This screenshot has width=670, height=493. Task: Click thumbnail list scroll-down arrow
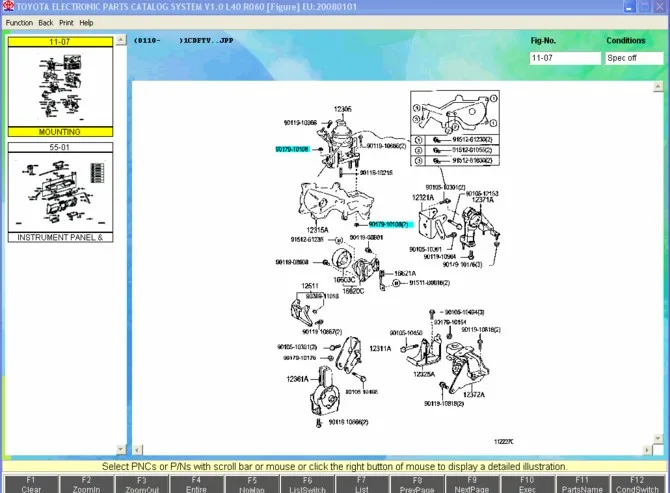[x=121, y=449]
